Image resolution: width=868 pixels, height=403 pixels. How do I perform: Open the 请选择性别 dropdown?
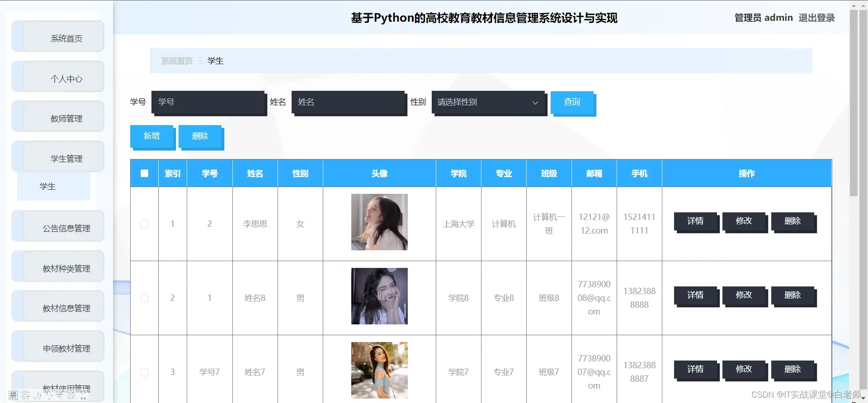[x=488, y=102]
